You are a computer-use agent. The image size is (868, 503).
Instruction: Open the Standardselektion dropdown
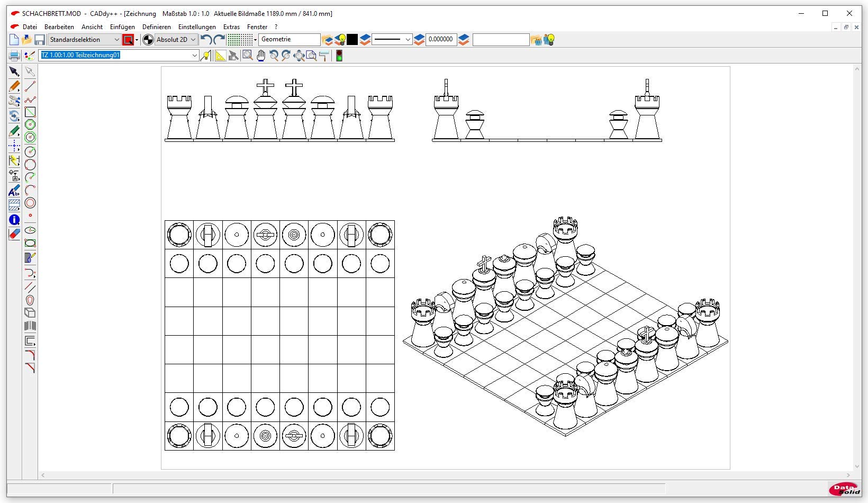point(85,40)
